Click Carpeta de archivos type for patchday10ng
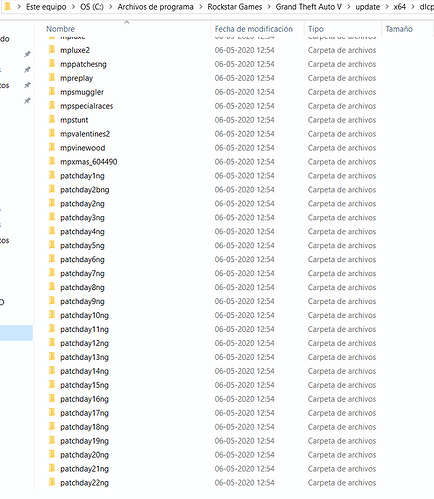 point(342,315)
